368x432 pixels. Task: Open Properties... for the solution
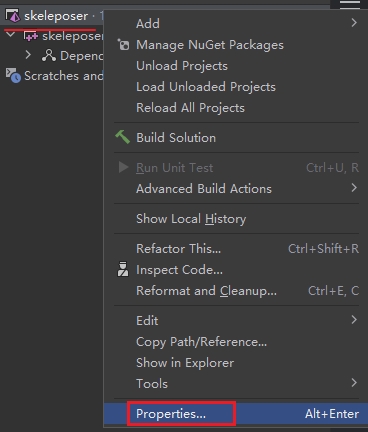[236, 414]
